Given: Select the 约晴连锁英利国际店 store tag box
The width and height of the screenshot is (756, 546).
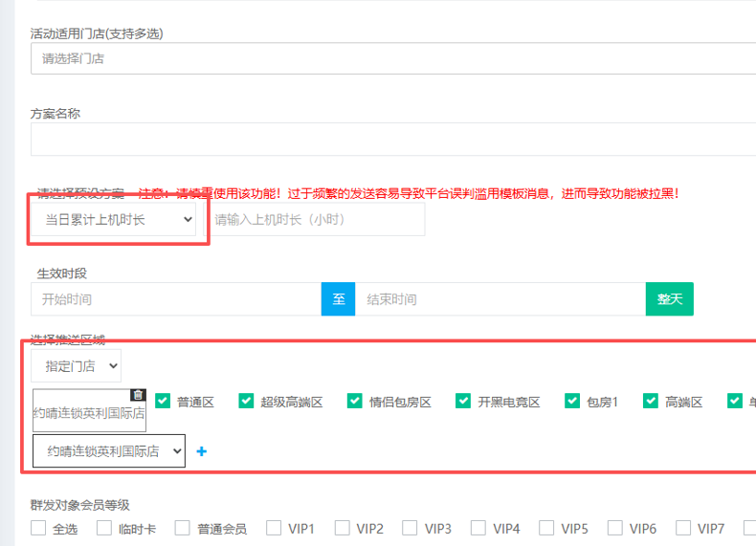Looking at the screenshot, I should pyautogui.click(x=89, y=410).
